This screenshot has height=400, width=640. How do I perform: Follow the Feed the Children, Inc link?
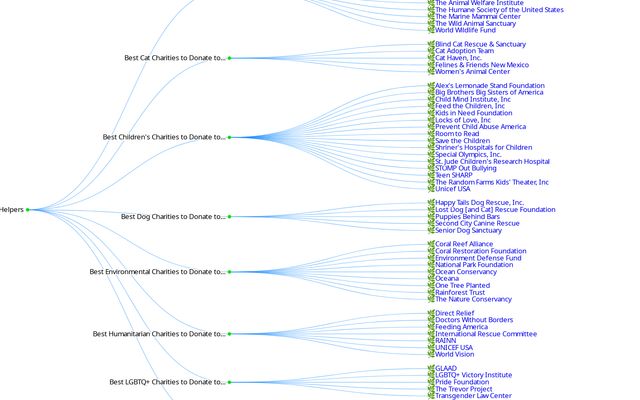(470, 106)
